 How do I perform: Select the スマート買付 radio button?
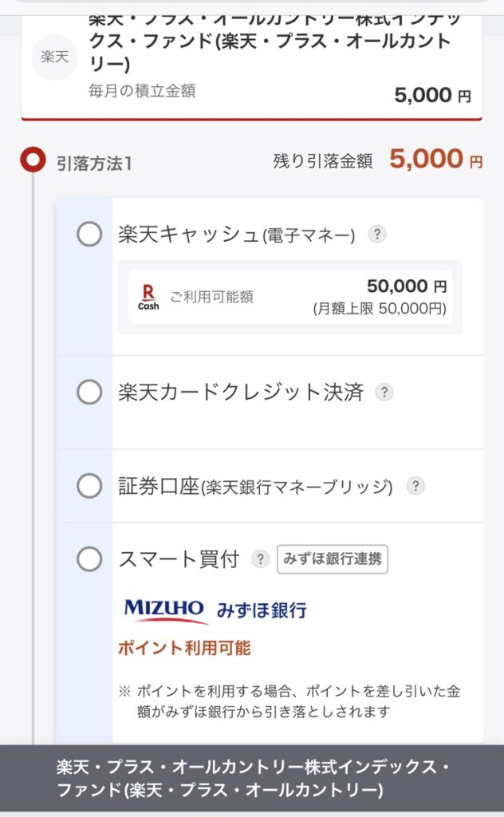point(89,559)
